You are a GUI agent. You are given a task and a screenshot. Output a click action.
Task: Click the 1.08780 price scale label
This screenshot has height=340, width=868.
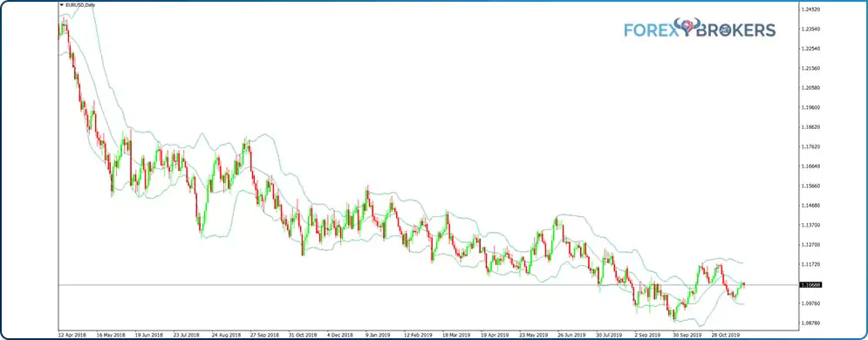pos(810,323)
